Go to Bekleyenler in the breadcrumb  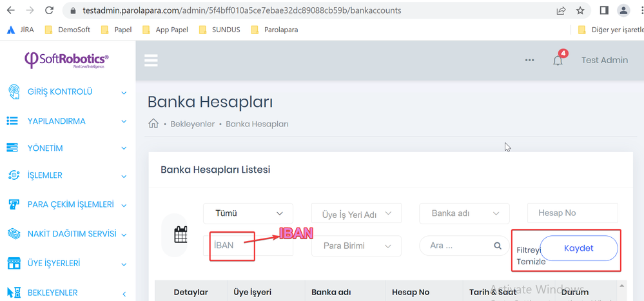click(x=193, y=124)
